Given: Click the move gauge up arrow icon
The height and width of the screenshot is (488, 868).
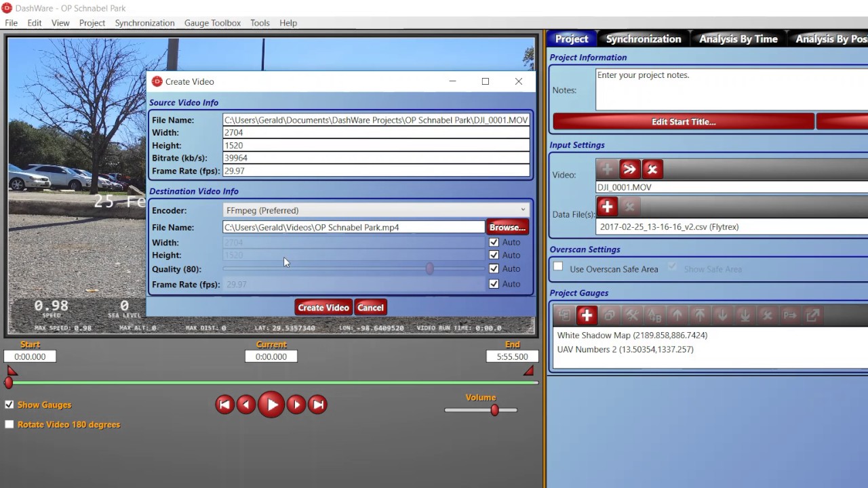Looking at the screenshot, I should (677, 314).
